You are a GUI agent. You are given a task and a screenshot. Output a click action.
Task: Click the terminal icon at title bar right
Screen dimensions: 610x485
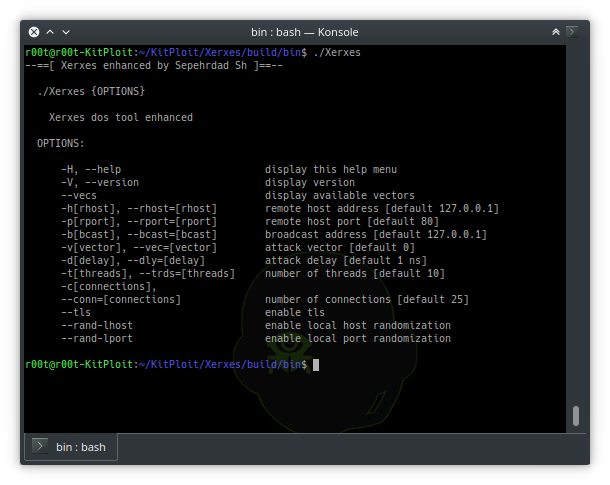tap(571, 32)
